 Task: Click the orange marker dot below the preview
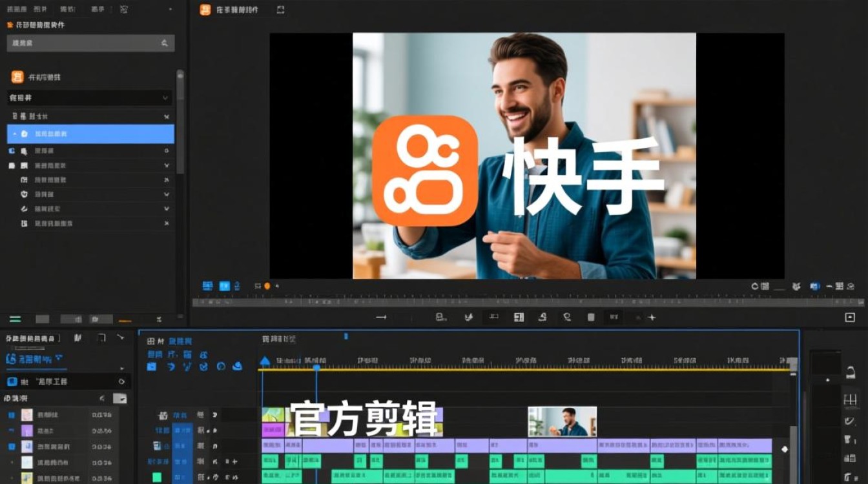click(267, 286)
